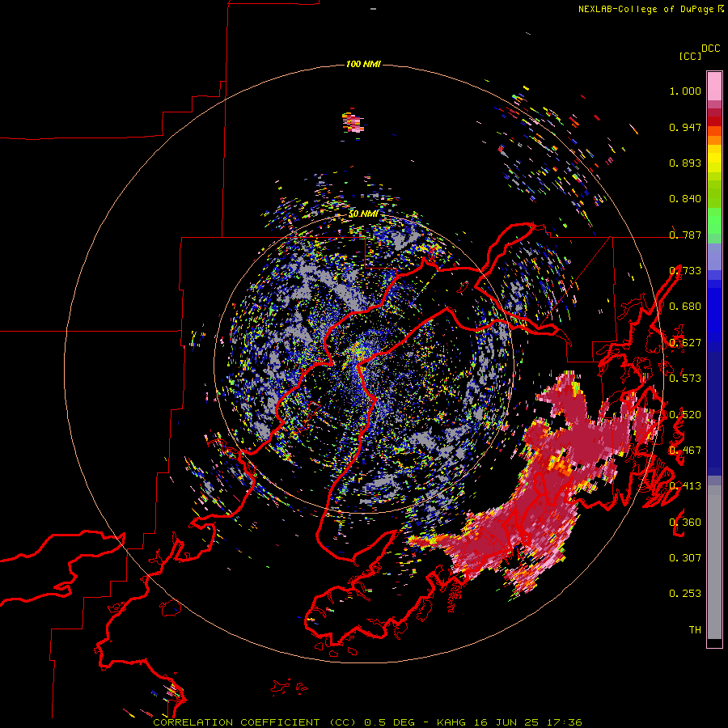Image resolution: width=728 pixels, height=728 pixels.
Task: Click the CORRELATION COEFFICIENT (CC) caption text
Action: pos(255,722)
